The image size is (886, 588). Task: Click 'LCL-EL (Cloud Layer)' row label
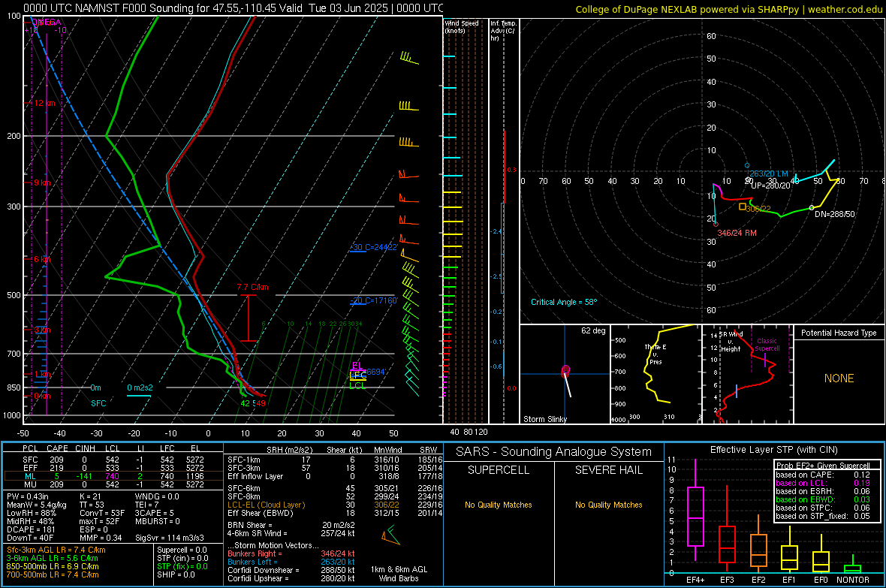click(266, 505)
